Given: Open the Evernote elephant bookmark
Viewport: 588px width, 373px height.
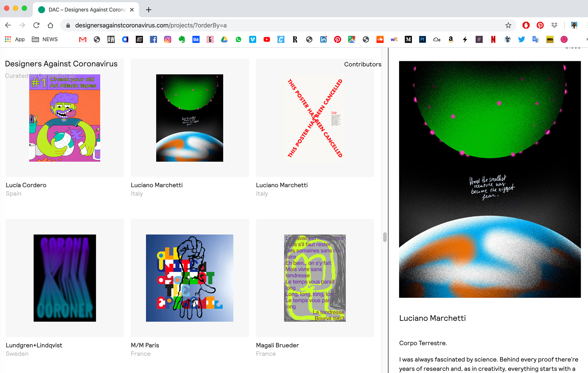Looking at the screenshot, I should [182, 40].
